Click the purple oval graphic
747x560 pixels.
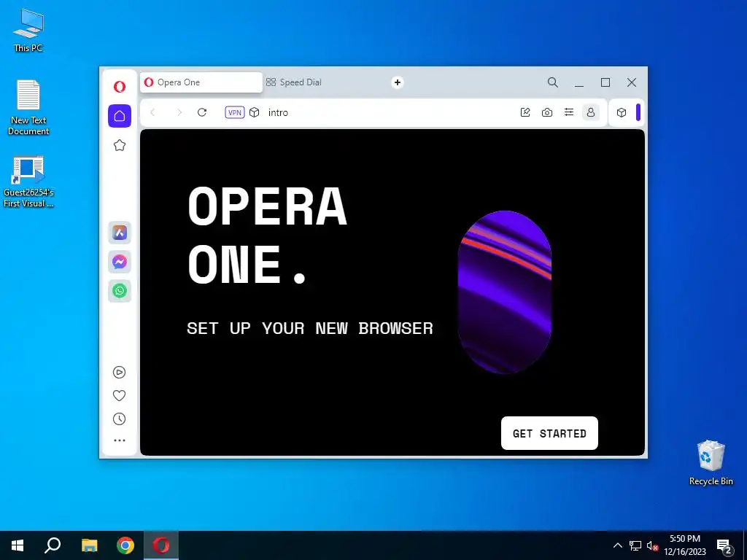pos(505,292)
